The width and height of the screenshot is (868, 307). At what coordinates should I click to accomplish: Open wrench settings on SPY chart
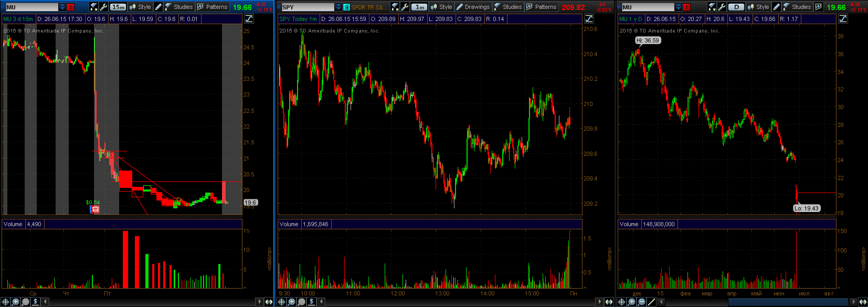[405, 7]
